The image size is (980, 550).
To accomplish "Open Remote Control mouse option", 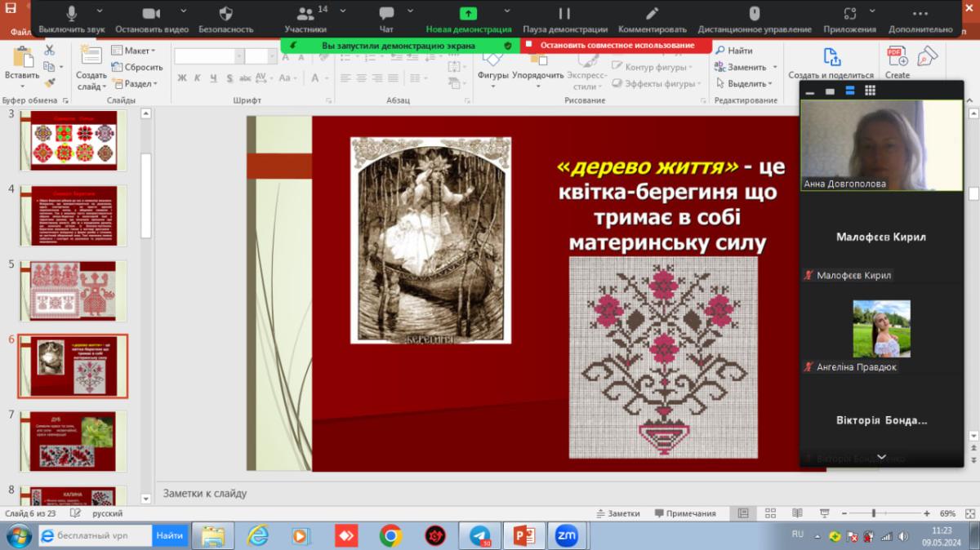I will coord(755,14).
